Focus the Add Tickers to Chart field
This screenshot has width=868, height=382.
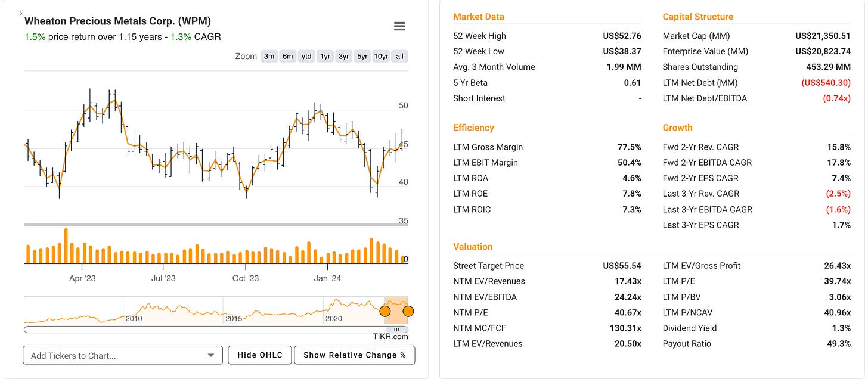tap(123, 356)
